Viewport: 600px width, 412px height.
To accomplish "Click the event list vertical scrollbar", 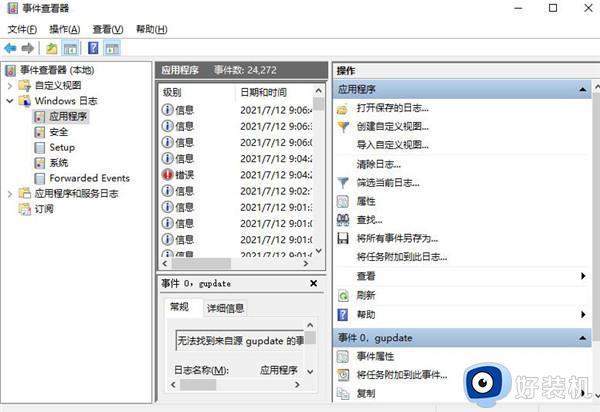I will 318,180.
